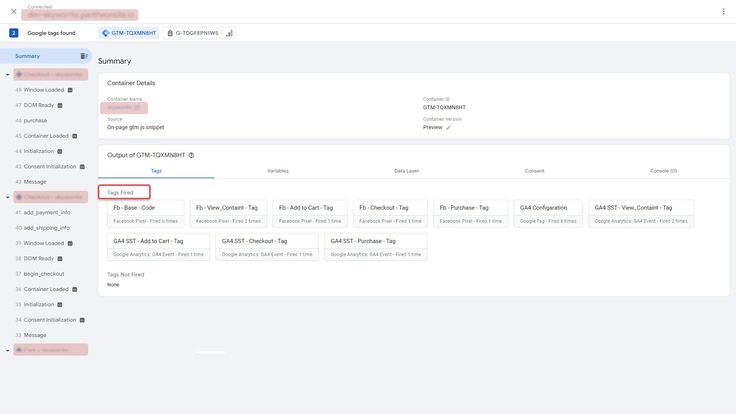Image resolution: width=736 pixels, height=414 pixels.
Task: Click the icon beside 36 Container Loaded
Action: pyautogui.click(x=75, y=290)
